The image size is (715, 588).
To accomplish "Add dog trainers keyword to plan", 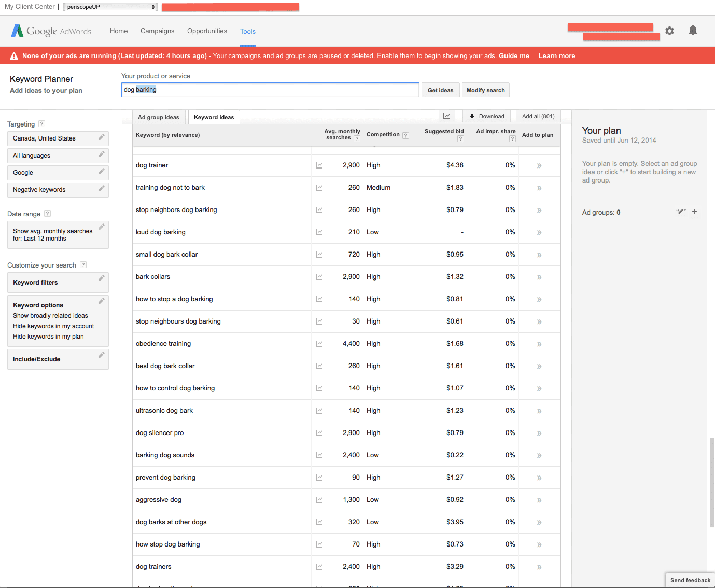I will (x=539, y=567).
